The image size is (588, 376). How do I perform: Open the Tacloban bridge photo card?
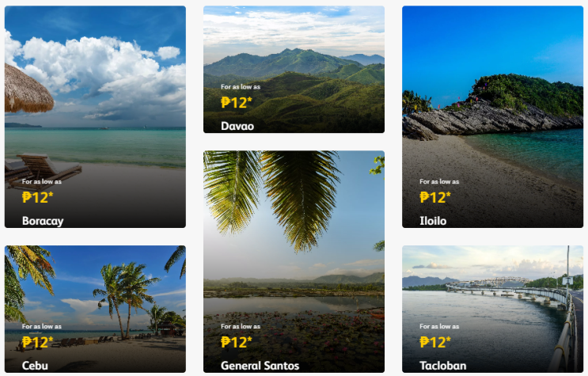493,310
